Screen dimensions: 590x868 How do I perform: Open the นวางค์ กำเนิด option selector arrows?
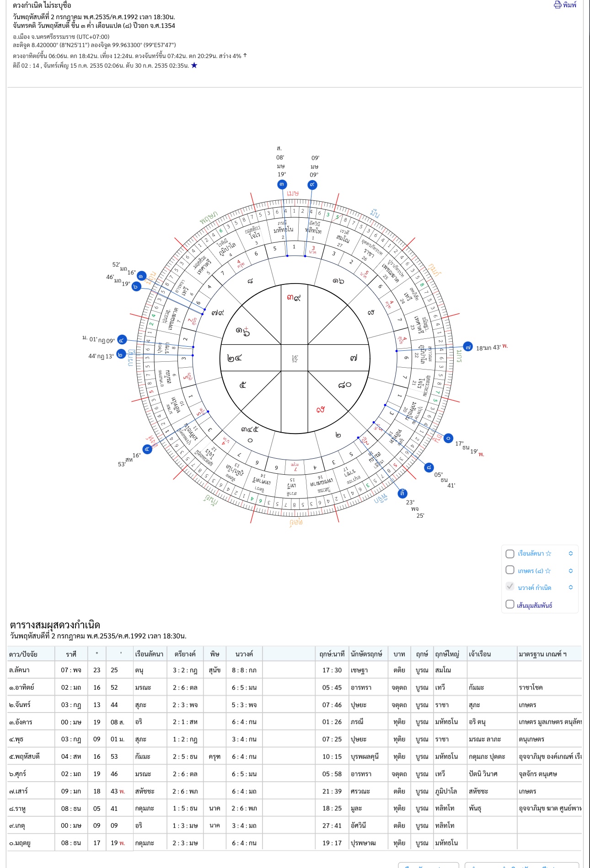[x=571, y=587]
